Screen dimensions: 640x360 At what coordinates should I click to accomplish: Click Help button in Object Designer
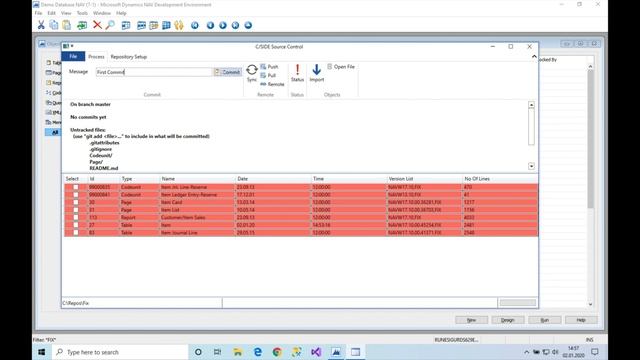click(581, 320)
